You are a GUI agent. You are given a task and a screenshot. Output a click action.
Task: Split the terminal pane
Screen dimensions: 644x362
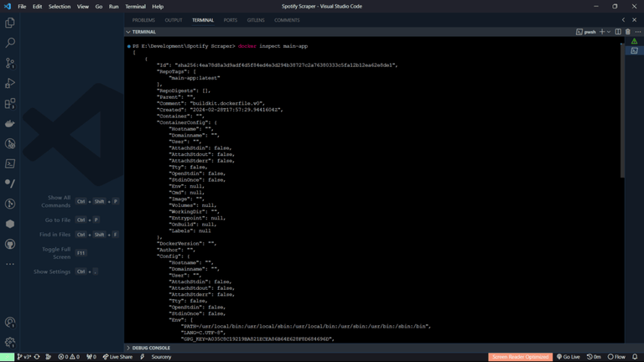click(618, 32)
